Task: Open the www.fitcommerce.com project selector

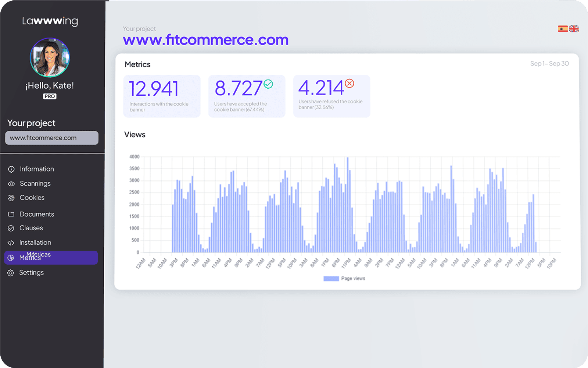Action: pyautogui.click(x=52, y=138)
